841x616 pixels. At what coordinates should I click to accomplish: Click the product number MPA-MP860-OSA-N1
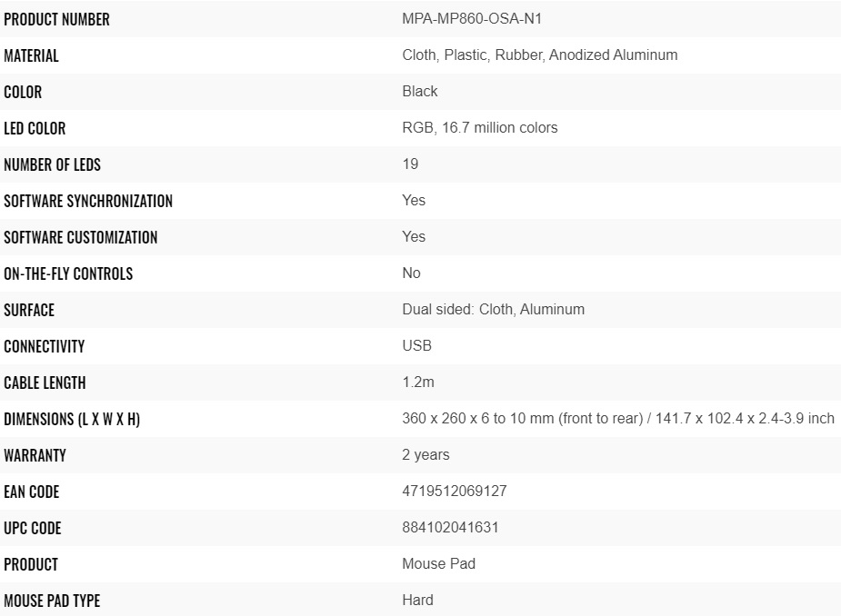point(471,18)
